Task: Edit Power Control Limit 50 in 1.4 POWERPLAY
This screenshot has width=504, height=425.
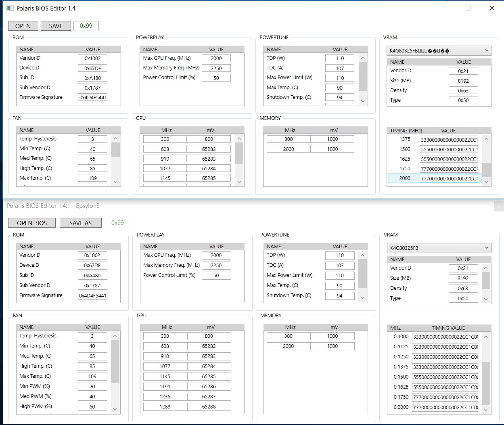Action: [x=216, y=78]
